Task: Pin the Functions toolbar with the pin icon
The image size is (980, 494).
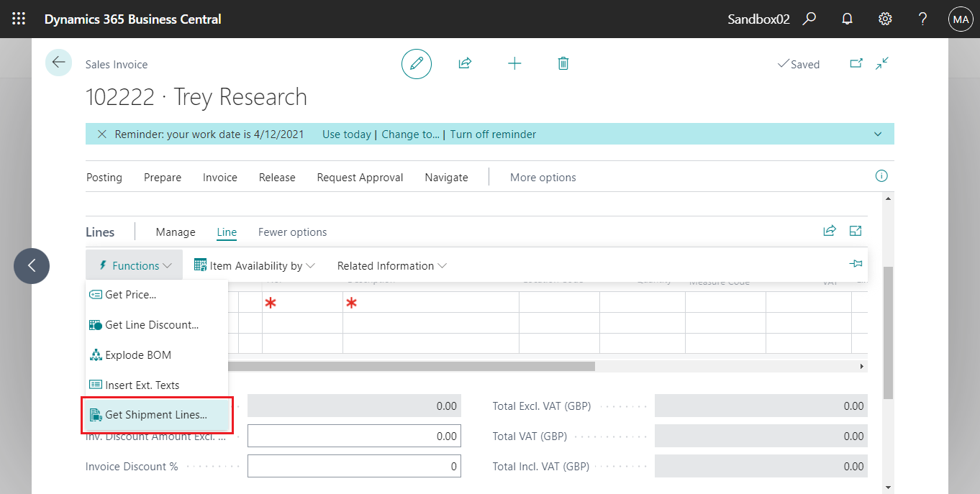Action: pos(855,263)
